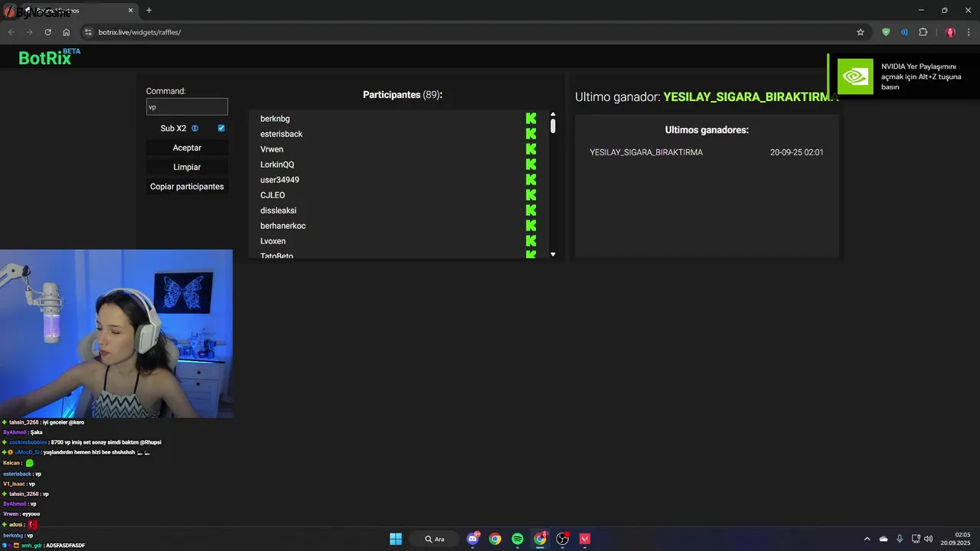
Task: Click the Kick icon beside esterisback
Action: coord(531,134)
